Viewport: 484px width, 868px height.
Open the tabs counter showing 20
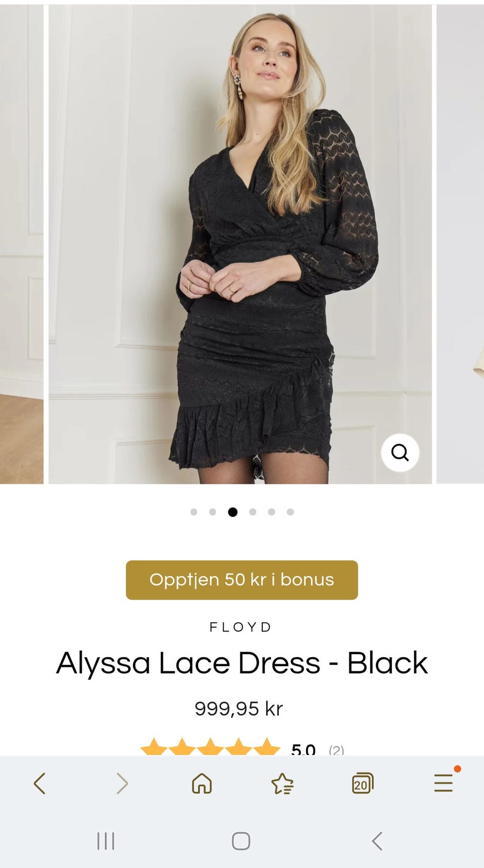(x=362, y=783)
